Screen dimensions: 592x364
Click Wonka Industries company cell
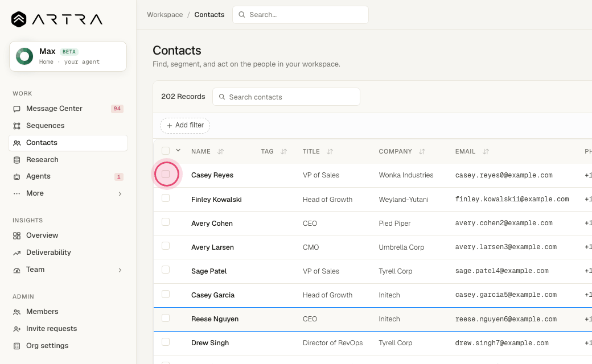coord(406,175)
